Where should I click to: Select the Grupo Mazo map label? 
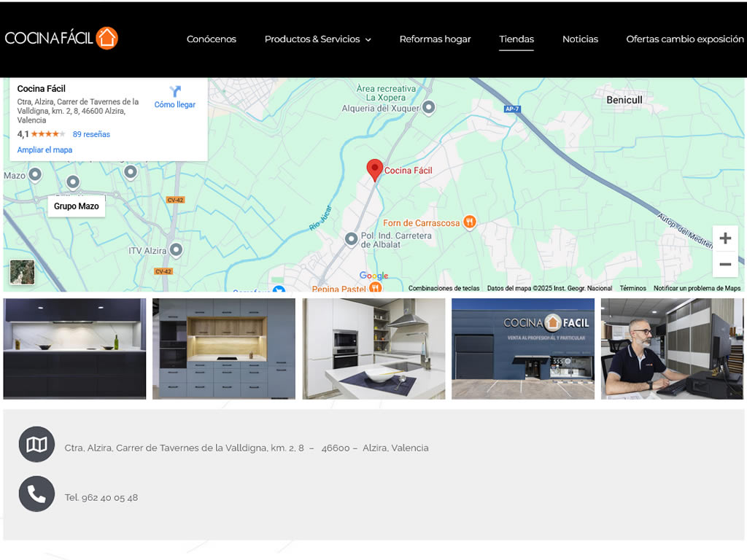coord(77,206)
